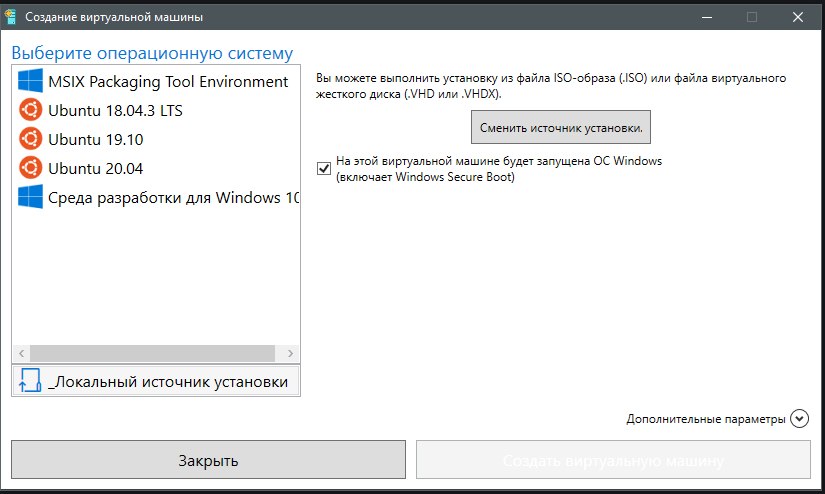This screenshot has height=494, width=825.
Task: Click the horizontal scrollbar thumb of OS list
Action: pos(153,354)
